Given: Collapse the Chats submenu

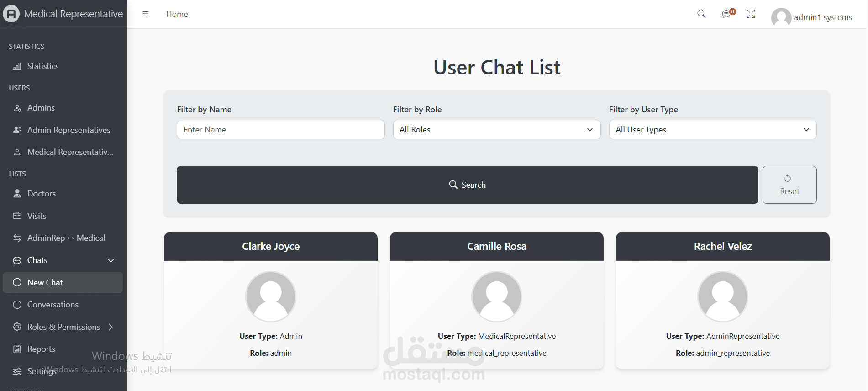Looking at the screenshot, I should (110, 260).
